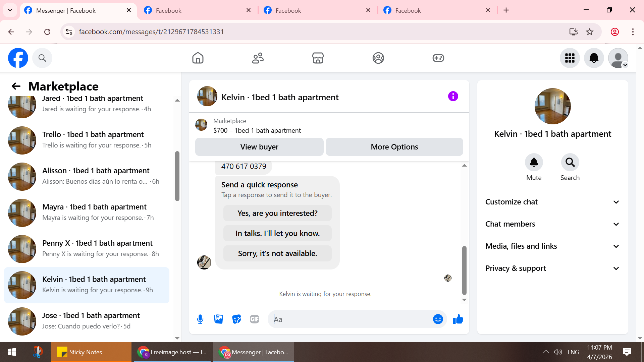Viewport: 644px width, 362px height.
Task: Choose a sticker icon in composer
Action: [236, 319]
